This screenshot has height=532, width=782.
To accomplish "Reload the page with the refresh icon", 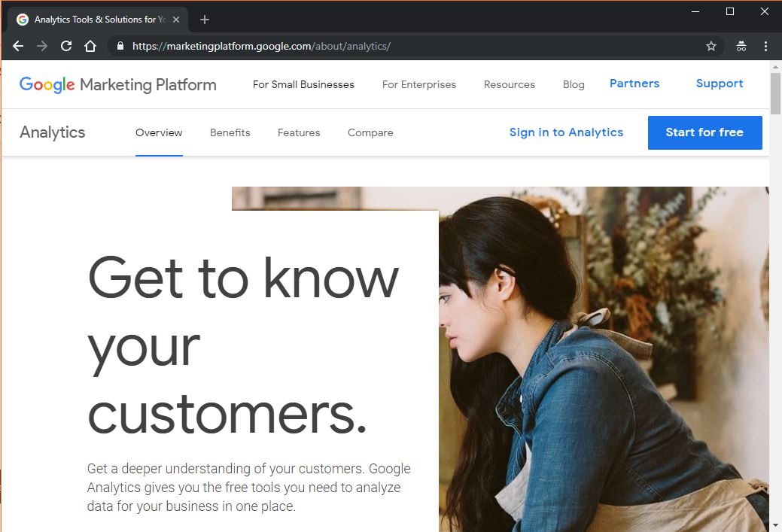I will tap(65, 46).
